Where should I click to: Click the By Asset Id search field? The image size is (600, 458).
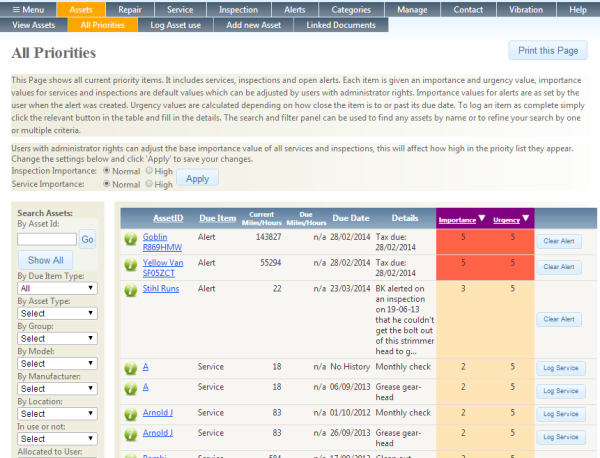pyautogui.click(x=47, y=240)
